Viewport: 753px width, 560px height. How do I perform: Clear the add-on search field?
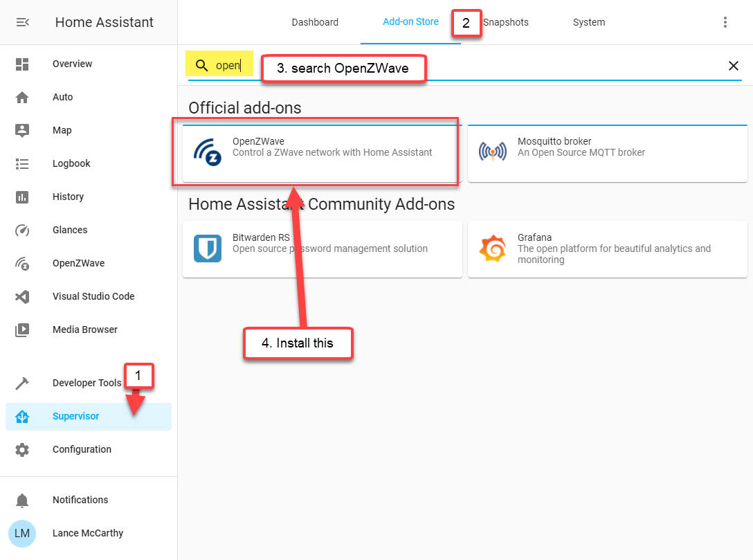[734, 66]
